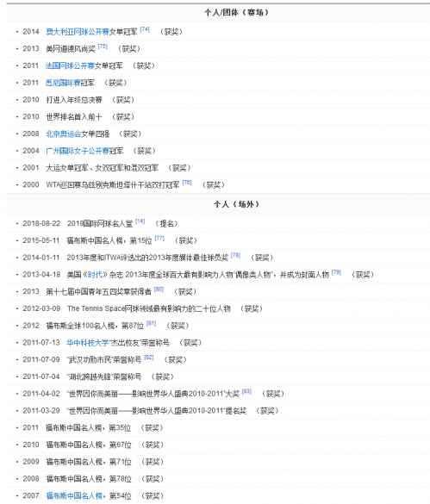The image size is (430, 504).
Task: Click citation reference [80]
Action: pyautogui.click(x=159, y=289)
